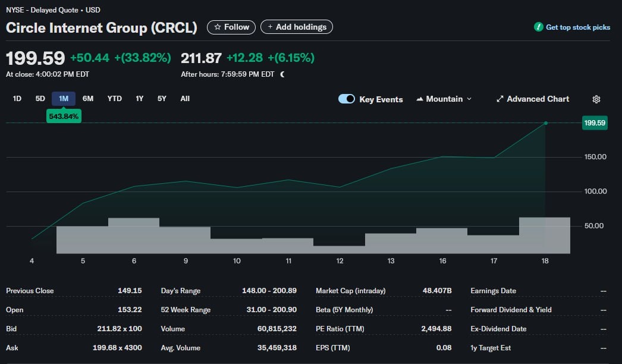Click the Previous Close value 149.15
Viewport: 622px width, 364px height.
point(130,291)
